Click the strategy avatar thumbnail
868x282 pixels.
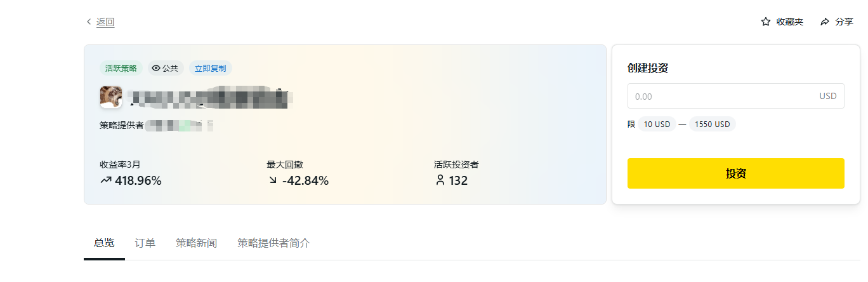point(111,97)
